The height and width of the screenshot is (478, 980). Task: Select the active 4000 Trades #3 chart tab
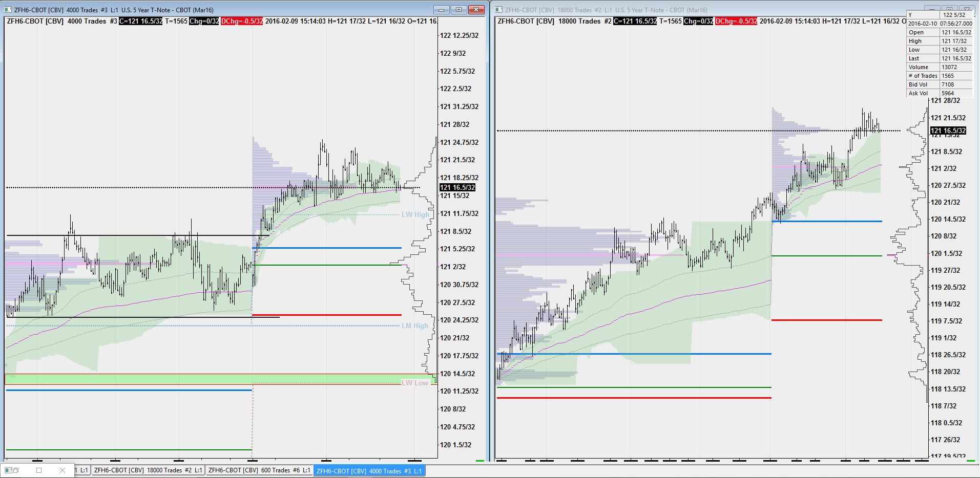coord(369,471)
